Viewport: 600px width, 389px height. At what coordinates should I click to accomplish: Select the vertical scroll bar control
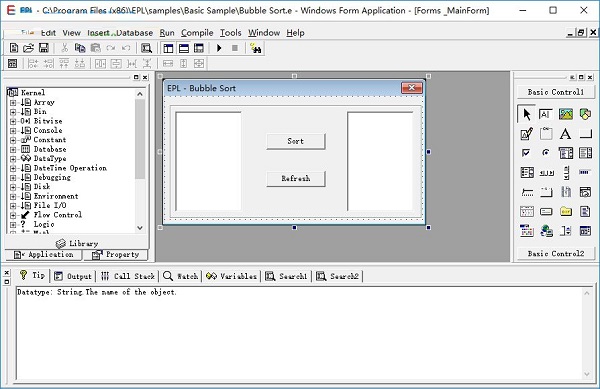[566, 173]
